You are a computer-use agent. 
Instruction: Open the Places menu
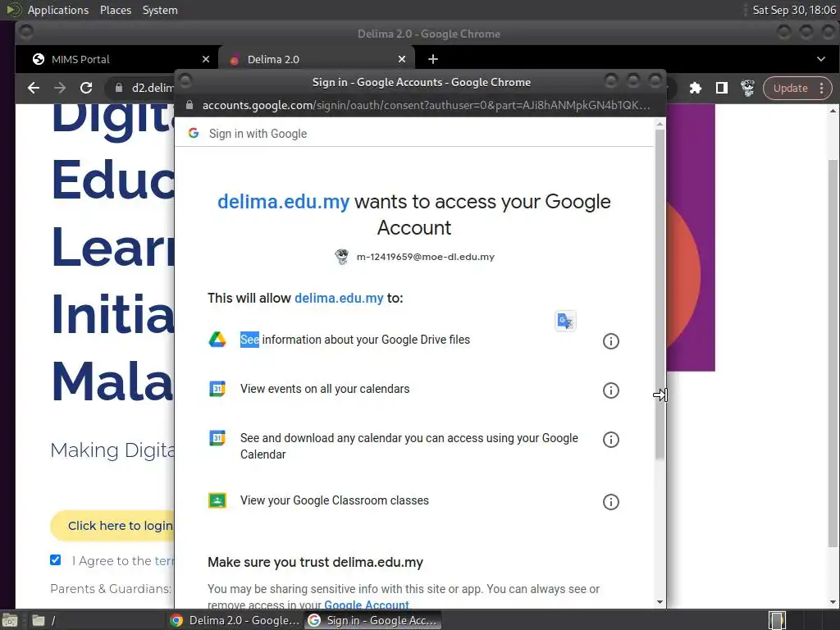[x=116, y=10]
